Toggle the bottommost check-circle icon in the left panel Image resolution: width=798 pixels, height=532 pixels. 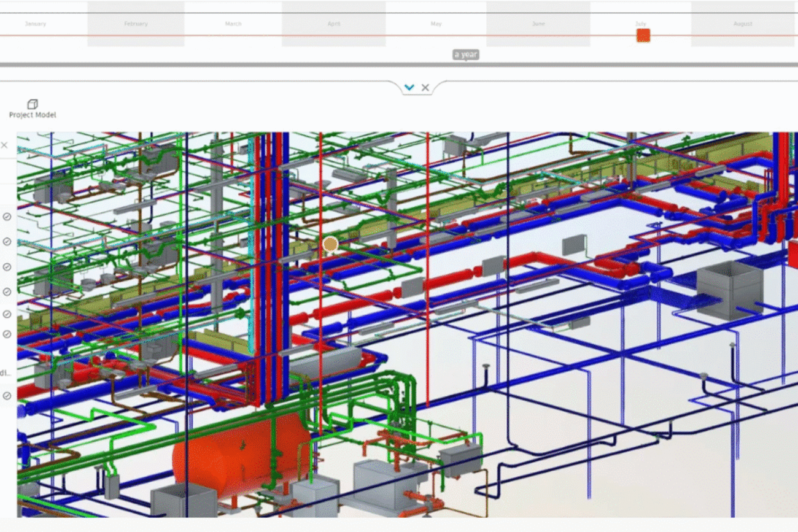[7, 396]
